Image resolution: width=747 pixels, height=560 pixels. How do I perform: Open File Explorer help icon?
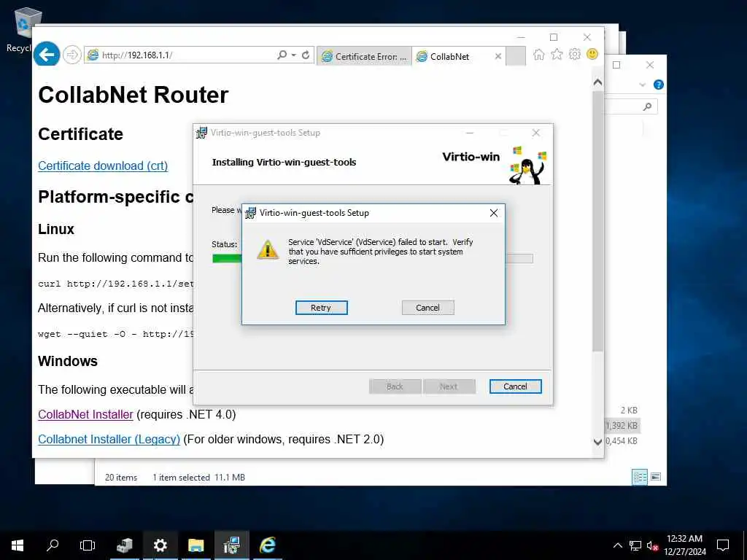[659, 85]
